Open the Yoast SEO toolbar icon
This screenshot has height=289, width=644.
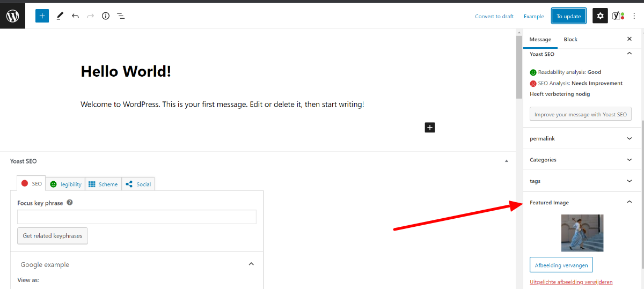pos(619,16)
